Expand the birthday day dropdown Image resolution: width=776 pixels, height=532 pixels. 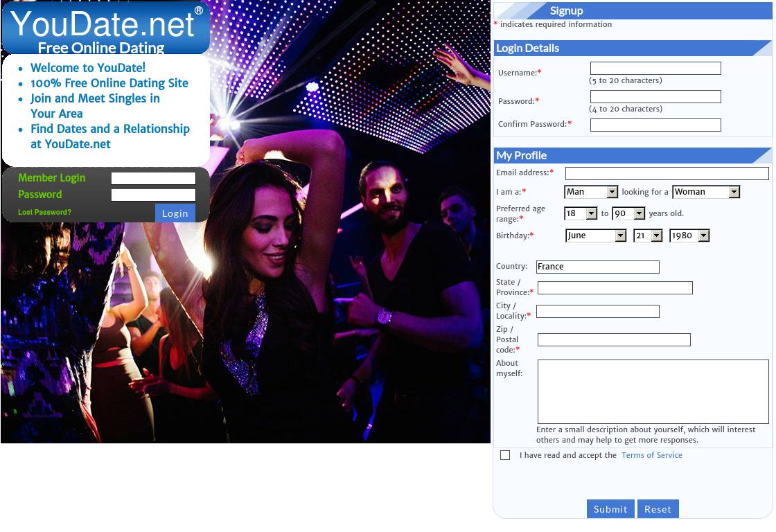[648, 236]
